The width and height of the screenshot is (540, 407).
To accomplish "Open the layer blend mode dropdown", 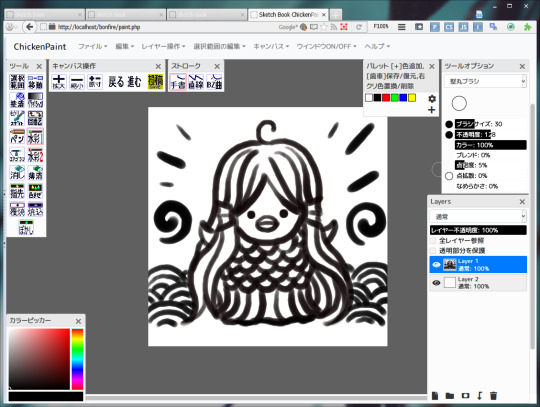I will (x=478, y=217).
